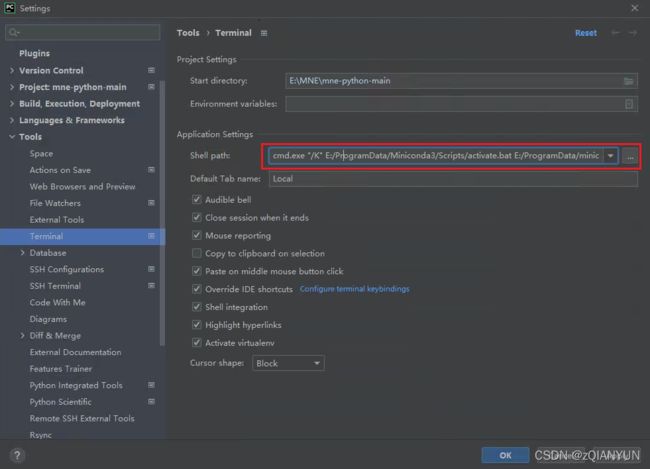Image resolution: width=650 pixels, height=469 pixels.
Task: Collapse the Tools section
Action: pyautogui.click(x=12, y=137)
